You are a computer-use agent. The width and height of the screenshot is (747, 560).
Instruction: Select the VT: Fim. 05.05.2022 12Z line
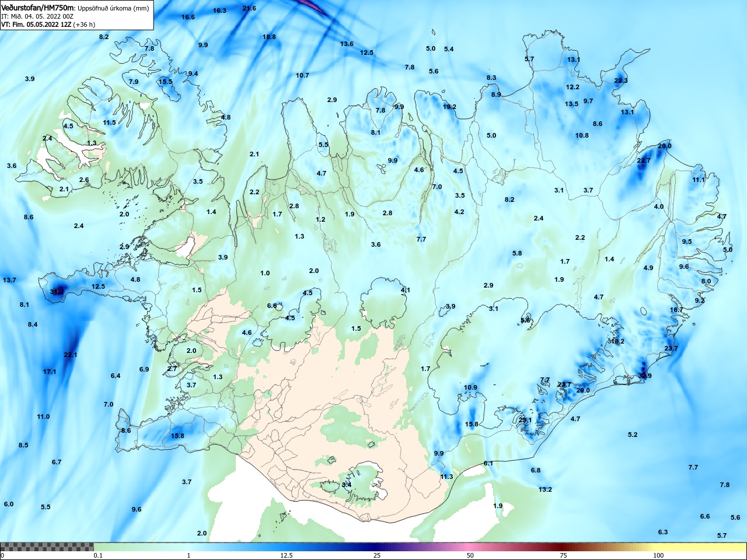[37, 24]
